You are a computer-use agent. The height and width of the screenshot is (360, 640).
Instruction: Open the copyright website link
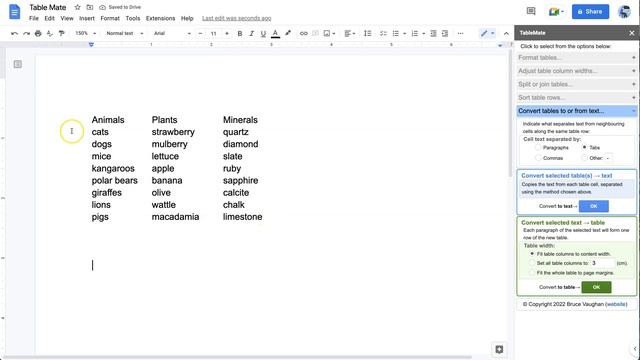pyautogui.click(x=616, y=304)
